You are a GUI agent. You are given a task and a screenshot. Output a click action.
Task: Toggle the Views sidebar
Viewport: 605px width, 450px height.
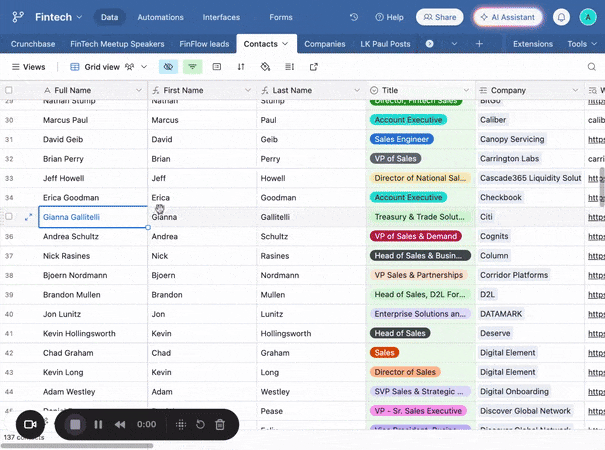coord(29,67)
